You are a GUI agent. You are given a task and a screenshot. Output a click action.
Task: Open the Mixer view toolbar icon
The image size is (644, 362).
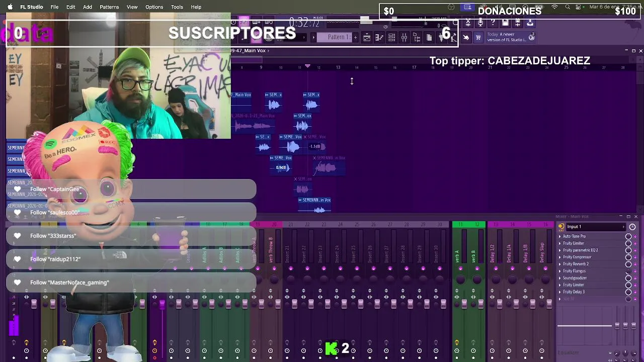(x=404, y=38)
